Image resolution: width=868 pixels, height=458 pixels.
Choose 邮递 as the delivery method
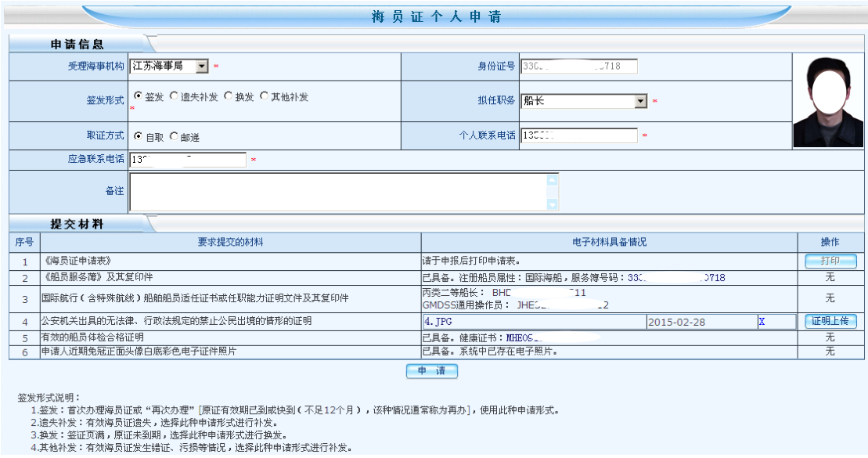[x=174, y=136]
